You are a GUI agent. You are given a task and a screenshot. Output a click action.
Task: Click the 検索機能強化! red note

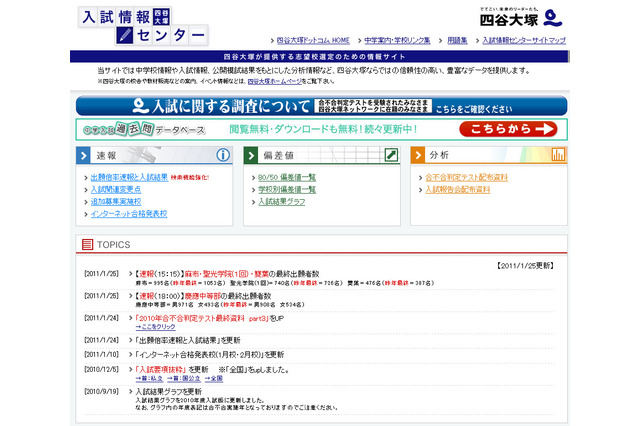point(190,178)
